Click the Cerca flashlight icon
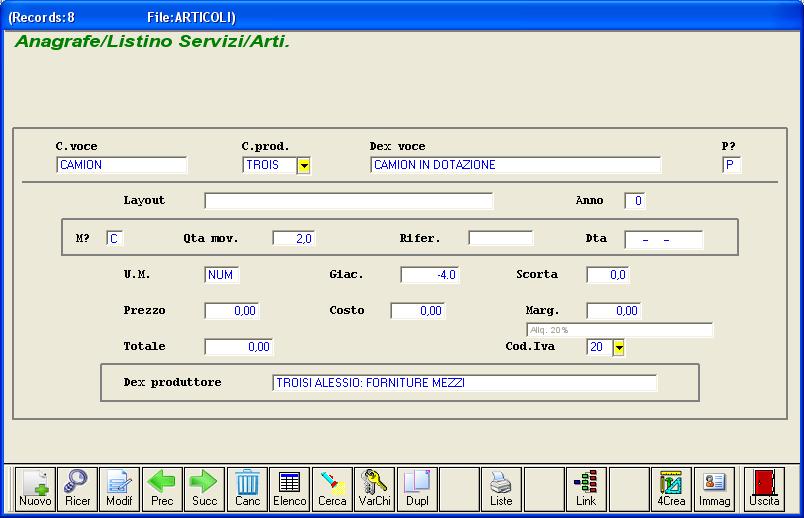 (332, 489)
